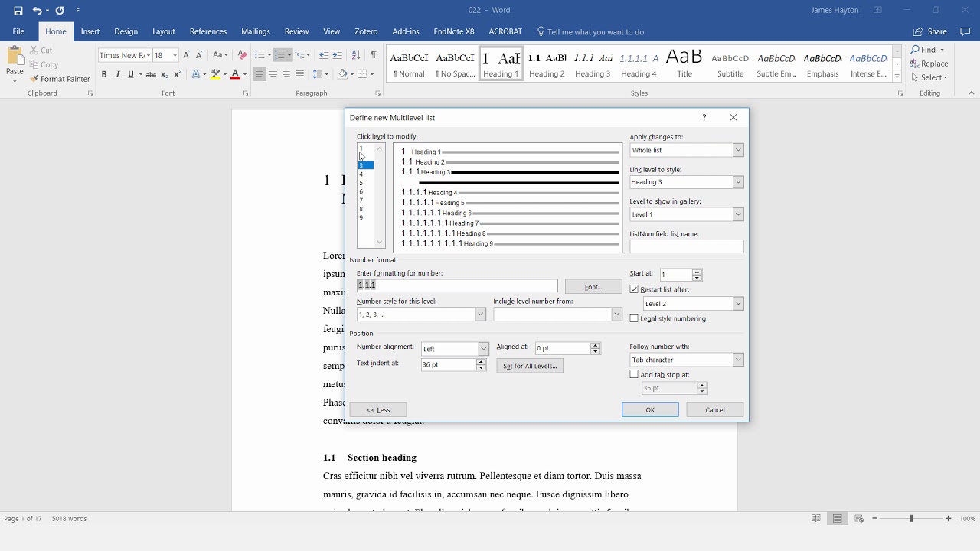Apply italic formatting

[x=116, y=74]
